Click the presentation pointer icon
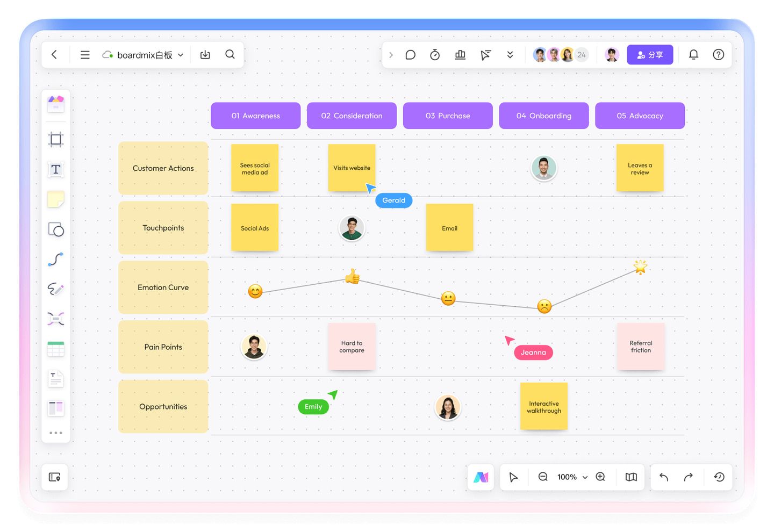 (485, 55)
